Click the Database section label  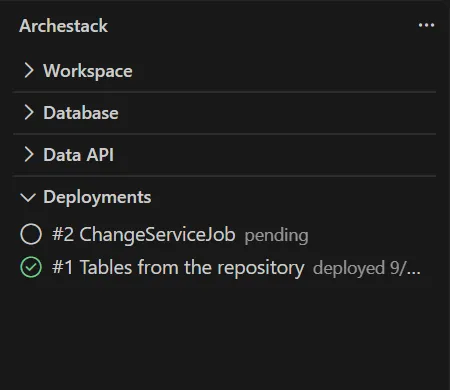(x=81, y=113)
